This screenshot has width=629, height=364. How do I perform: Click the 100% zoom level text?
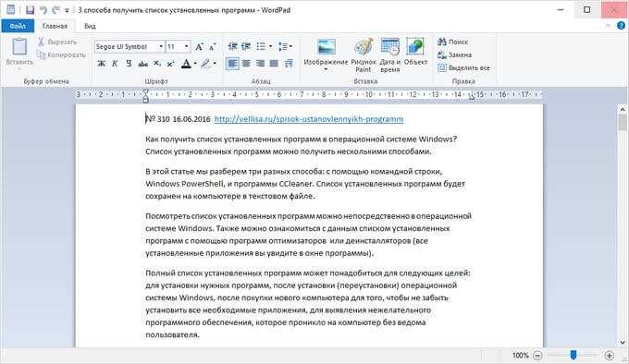(520, 355)
